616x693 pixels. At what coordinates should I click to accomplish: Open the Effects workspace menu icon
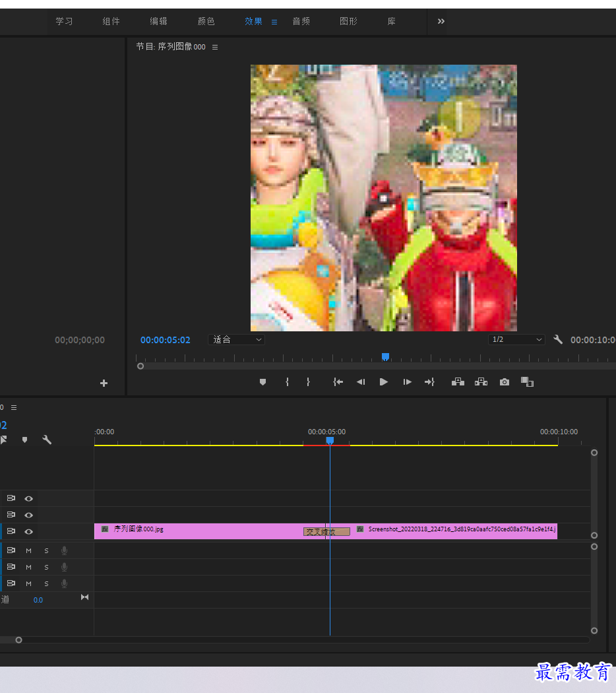click(x=274, y=22)
